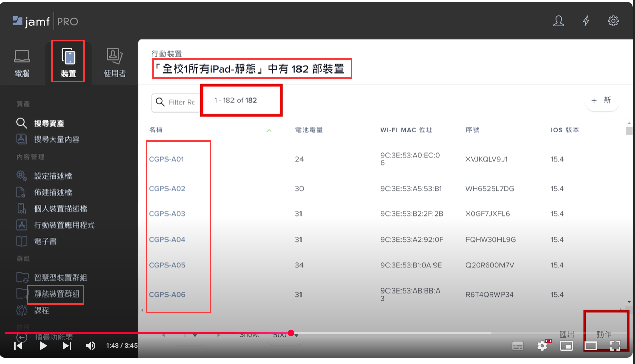Open 設定描述檔 in the sidebar
The image size is (635, 364).
[x=53, y=176]
